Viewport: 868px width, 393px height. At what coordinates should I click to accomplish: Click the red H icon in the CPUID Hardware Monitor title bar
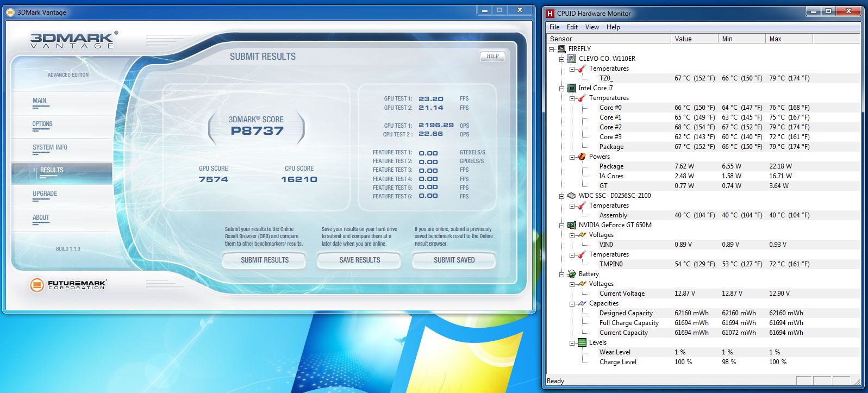pyautogui.click(x=550, y=13)
